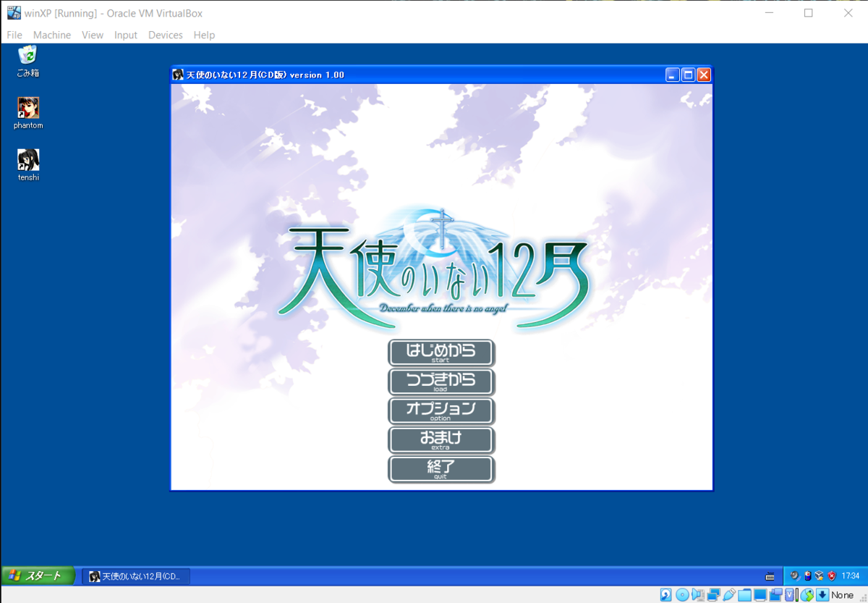Click the はじめから start button
The height and width of the screenshot is (603, 868).
[x=441, y=353]
